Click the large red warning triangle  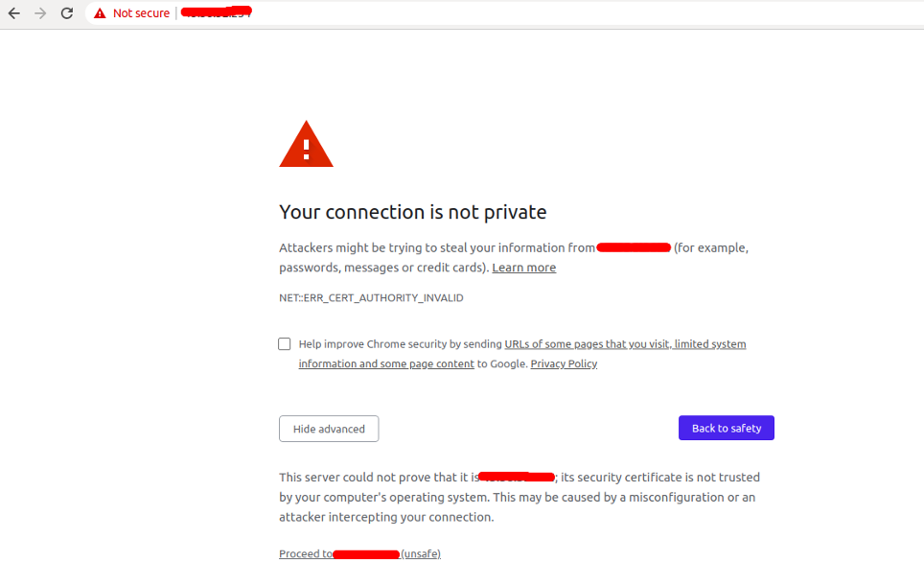pyautogui.click(x=306, y=145)
